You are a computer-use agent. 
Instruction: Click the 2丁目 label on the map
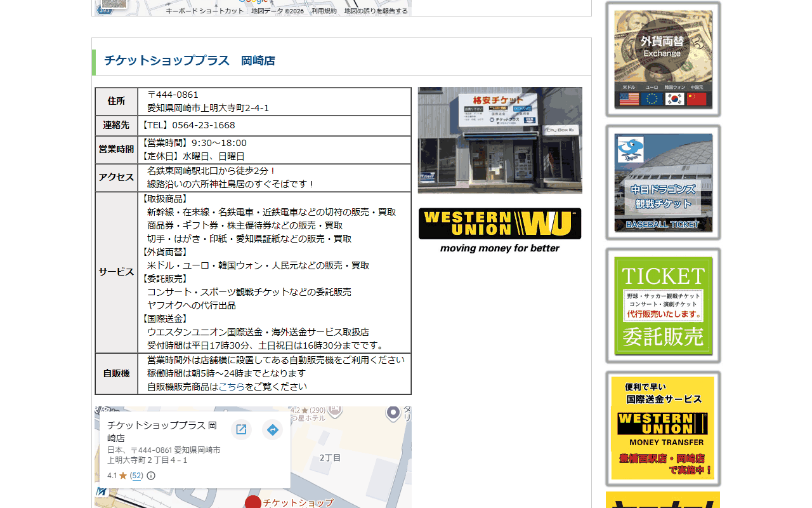[330, 458]
